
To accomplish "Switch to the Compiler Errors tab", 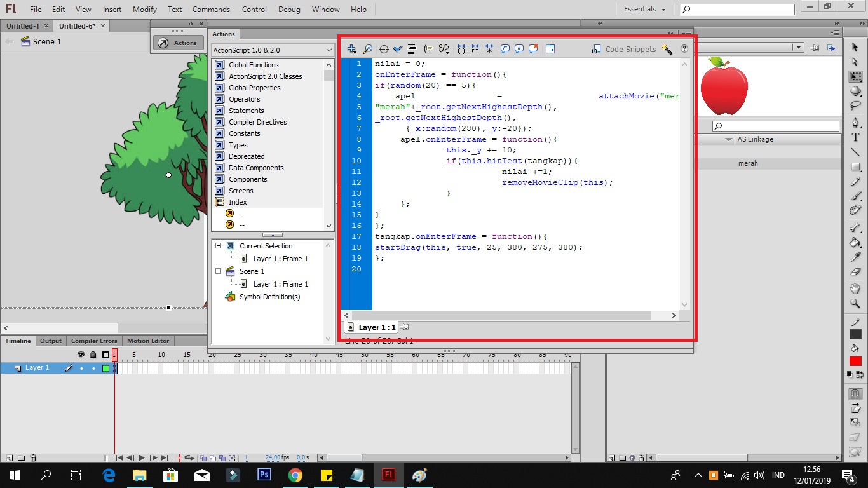I will [x=94, y=341].
